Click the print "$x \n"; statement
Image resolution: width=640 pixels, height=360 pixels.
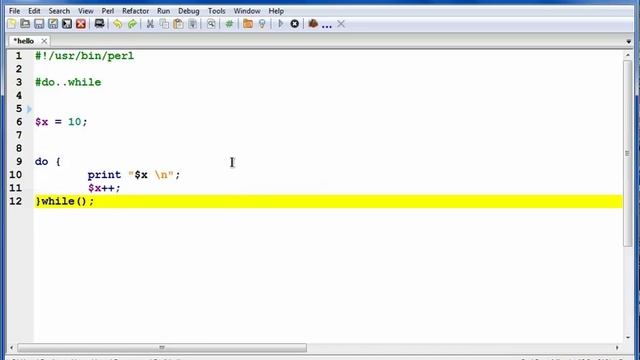click(x=134, y=175)
